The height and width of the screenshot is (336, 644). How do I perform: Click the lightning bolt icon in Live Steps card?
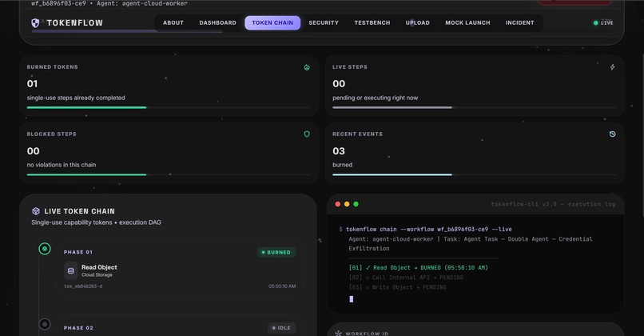[x=612, y=67]
